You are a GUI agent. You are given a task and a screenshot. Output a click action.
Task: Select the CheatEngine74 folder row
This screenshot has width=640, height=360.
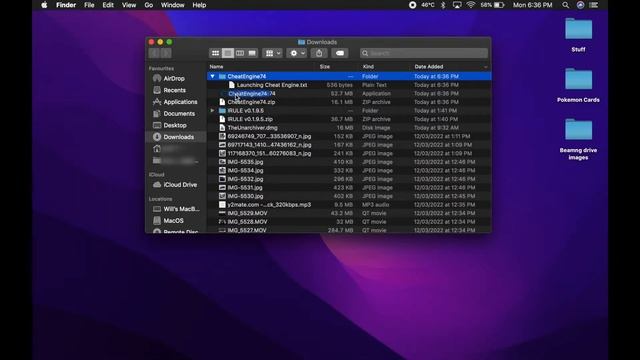coord(349,76)
